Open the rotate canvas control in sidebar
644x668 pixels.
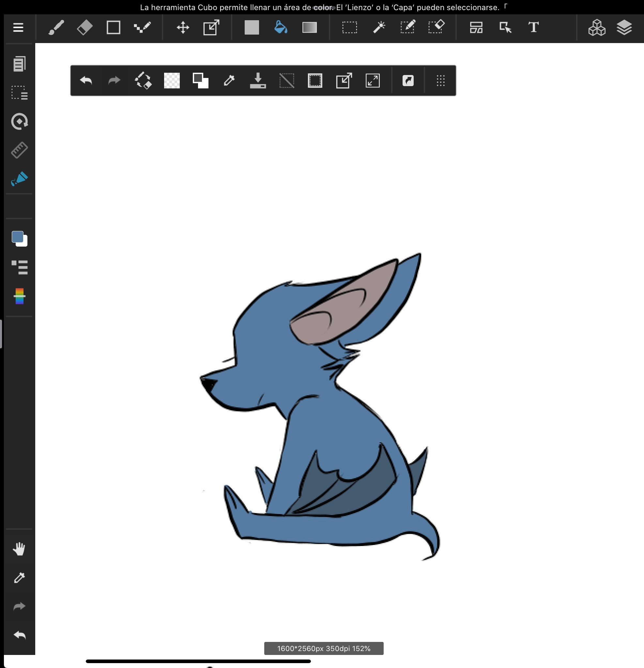click(20, 121)
